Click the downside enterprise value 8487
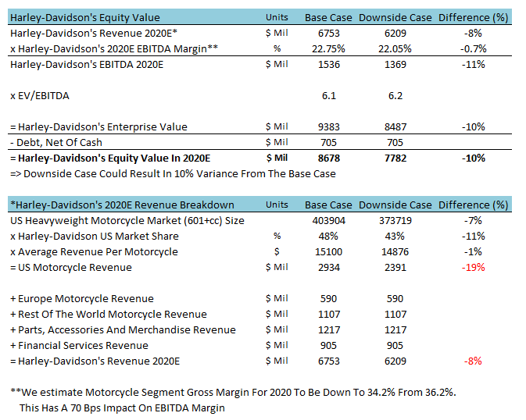Viewport: 526px width, 420px height. [x=395, y=126]
